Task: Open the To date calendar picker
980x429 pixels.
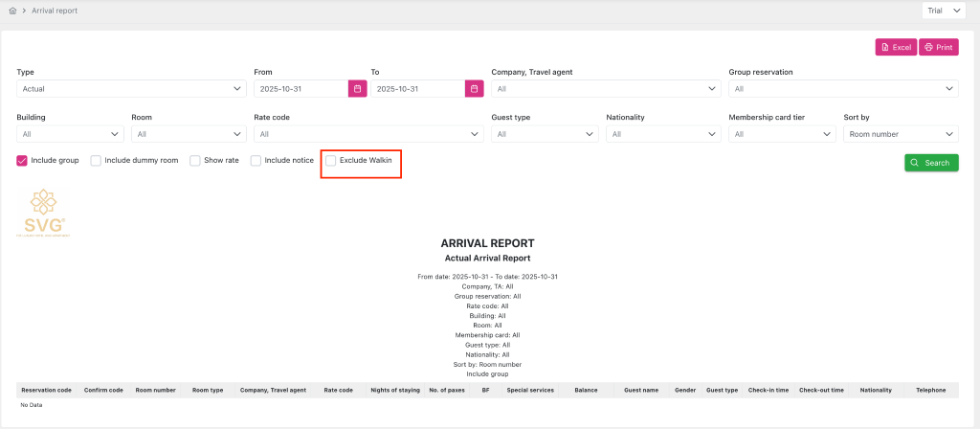Action: 474,89
